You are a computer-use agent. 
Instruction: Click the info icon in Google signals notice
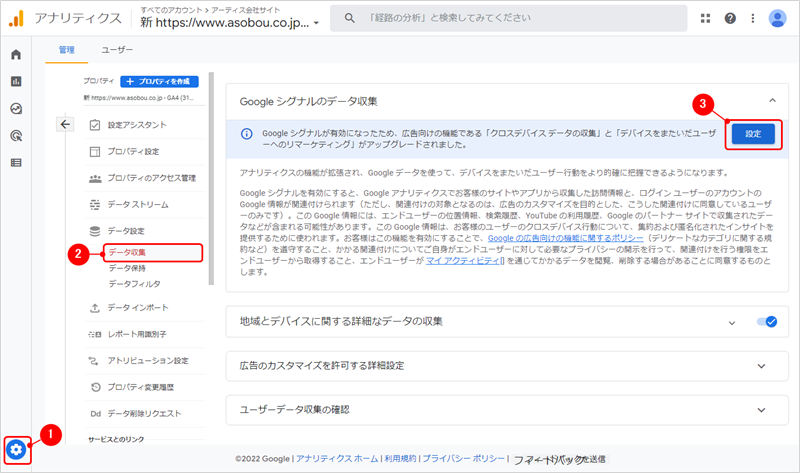246,134
